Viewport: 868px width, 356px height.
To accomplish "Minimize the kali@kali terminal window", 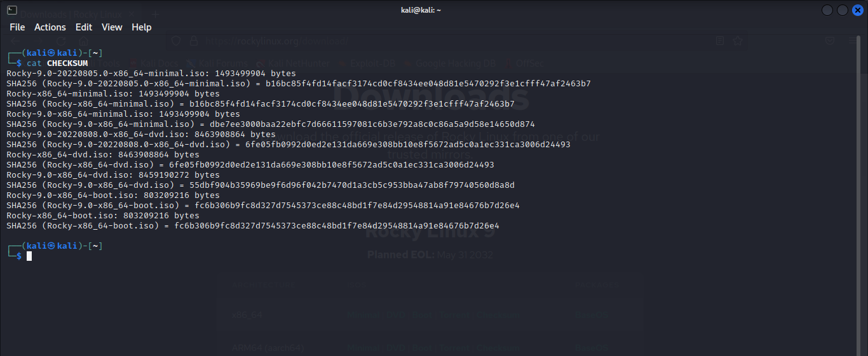I will click(827, 10).
